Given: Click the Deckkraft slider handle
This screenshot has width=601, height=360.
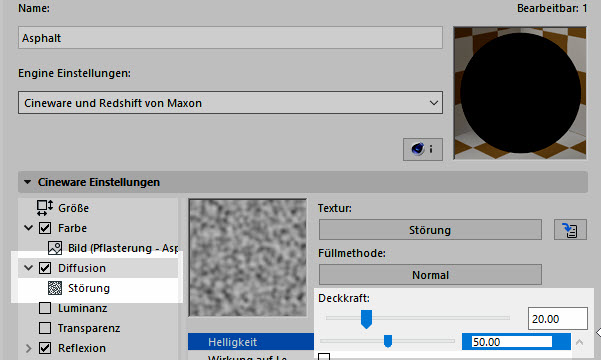Looking at the screenshot, I should [366, 319].
